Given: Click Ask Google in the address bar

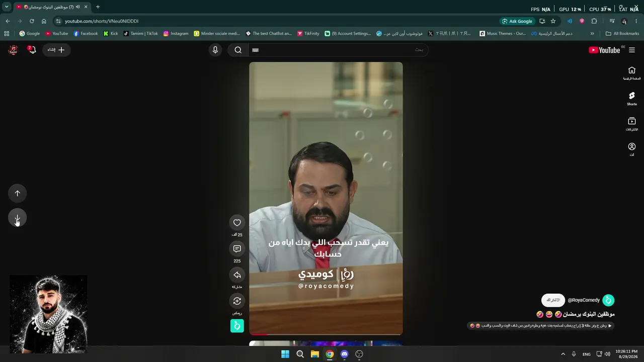Looking at the screenshot, I should pos(517,21).
